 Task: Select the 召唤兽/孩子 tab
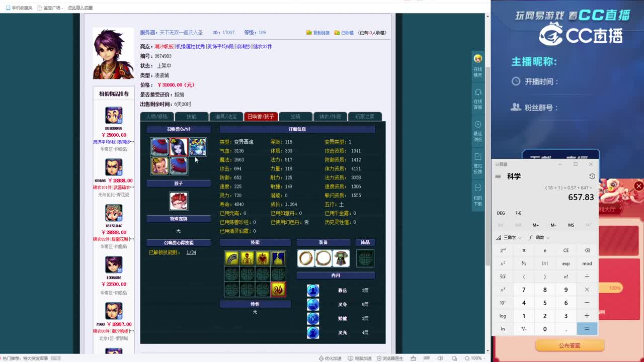(x=261, y=117)
